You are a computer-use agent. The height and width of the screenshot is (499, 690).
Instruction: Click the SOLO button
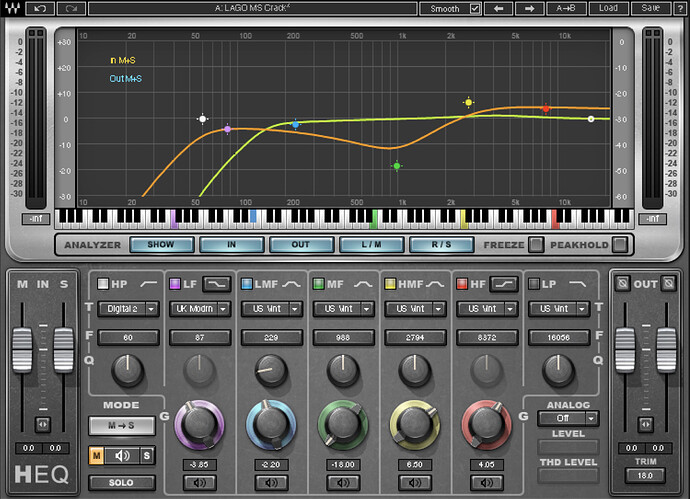tap(121, 483)
